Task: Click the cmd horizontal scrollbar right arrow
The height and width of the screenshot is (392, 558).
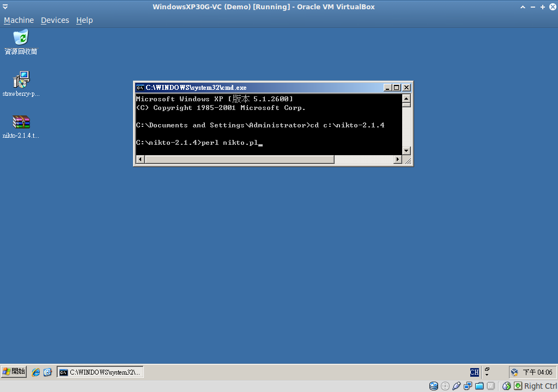Action: tap(397, 159)
